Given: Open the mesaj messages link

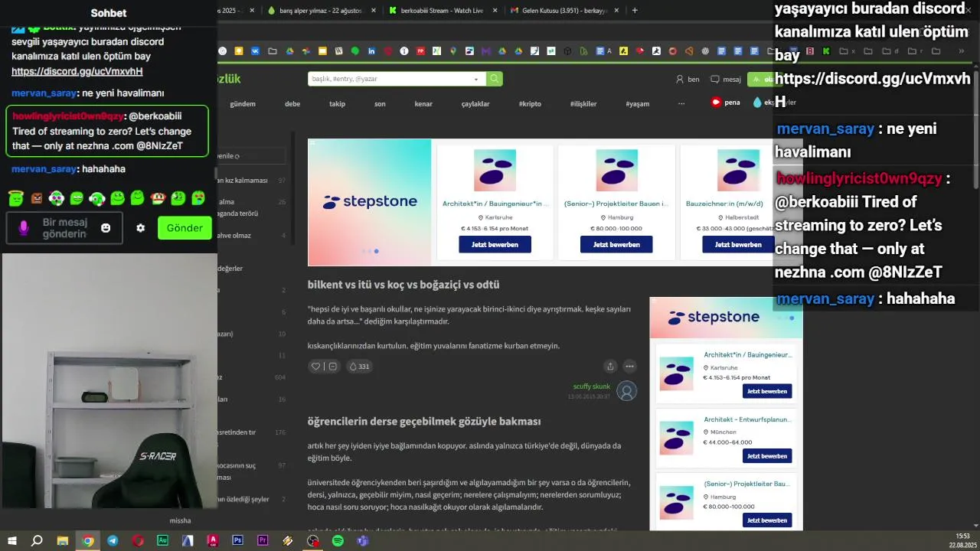Looking at the screenshot, I should [x=726, y=79].
